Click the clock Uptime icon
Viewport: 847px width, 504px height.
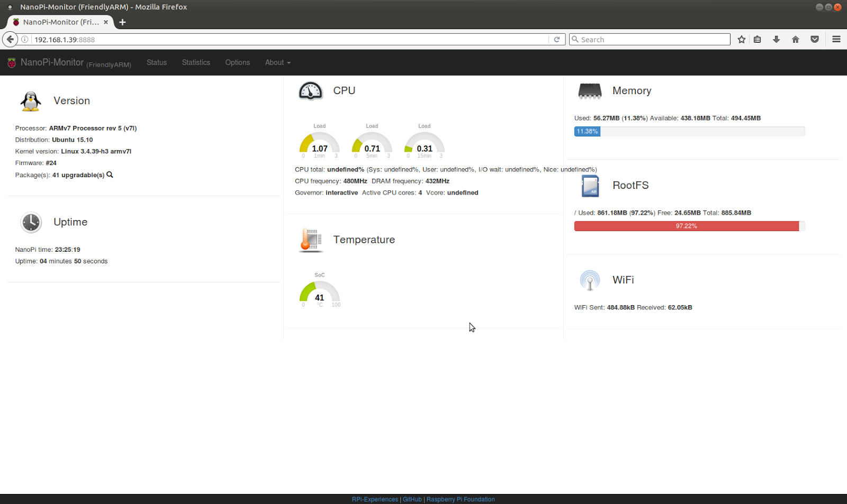point(31,223)
